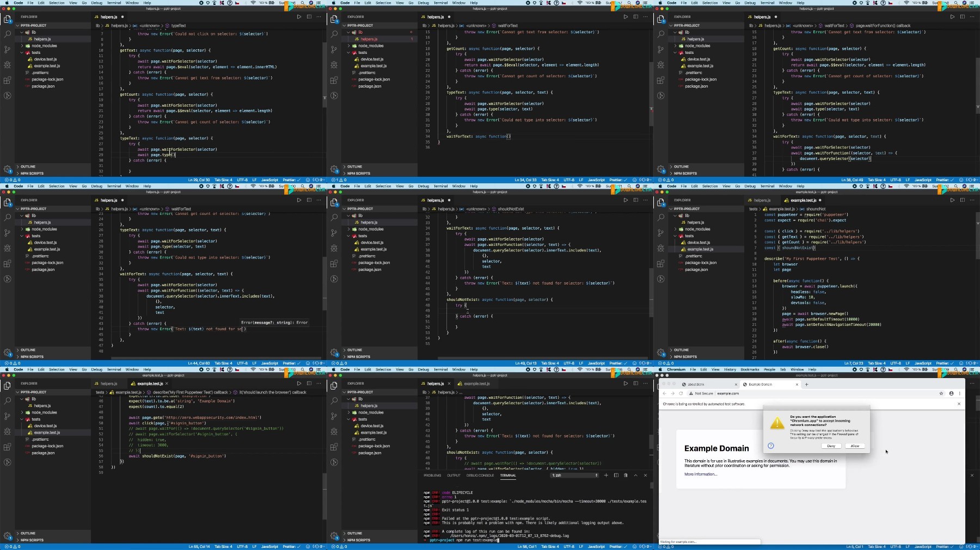Click the 'Ln 7, Col 23' status entry
The image size is (980, 550).
(854, 363)
